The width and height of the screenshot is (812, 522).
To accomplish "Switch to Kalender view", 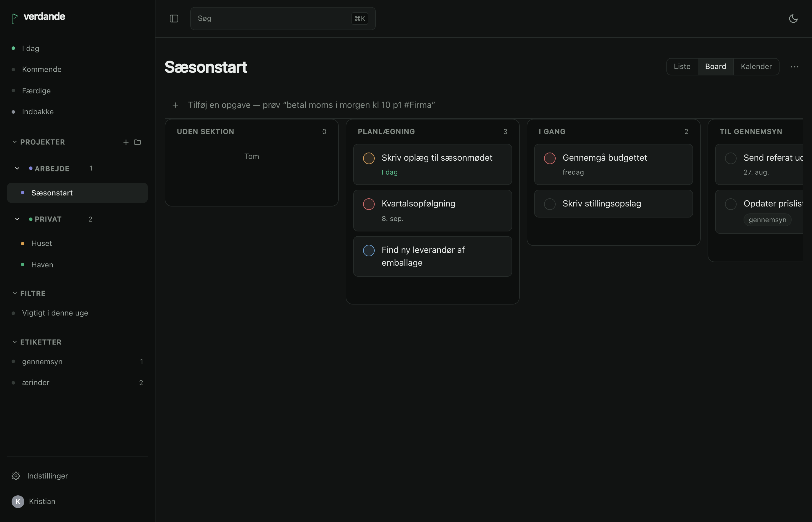I will pyautogui.click(x=756, y=66).
